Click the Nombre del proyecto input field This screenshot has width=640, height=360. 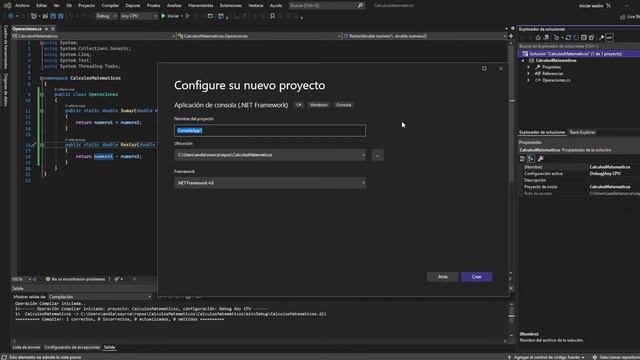pos(270,131)
